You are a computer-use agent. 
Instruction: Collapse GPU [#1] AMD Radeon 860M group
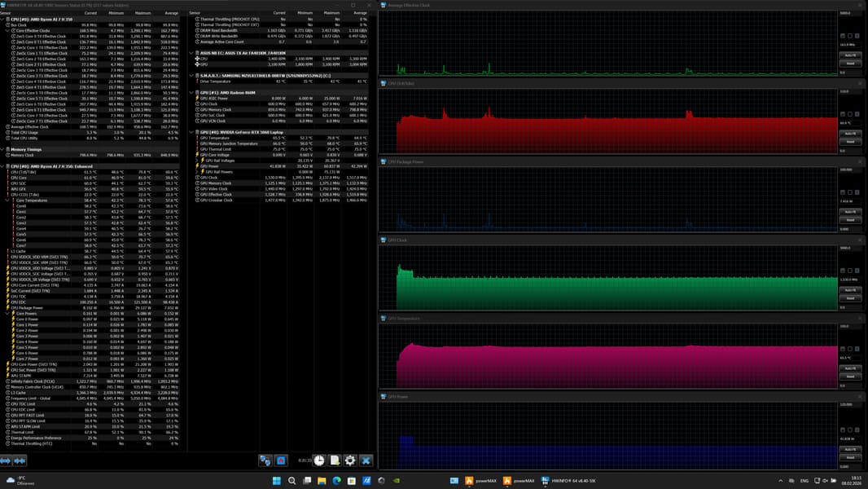pos(191,92)
